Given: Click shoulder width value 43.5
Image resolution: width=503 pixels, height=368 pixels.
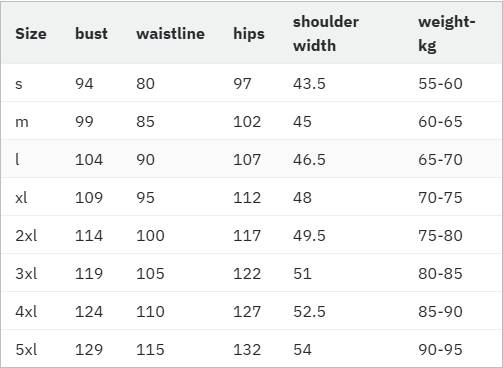Looking at the screenshot, I should pos(309,84).
